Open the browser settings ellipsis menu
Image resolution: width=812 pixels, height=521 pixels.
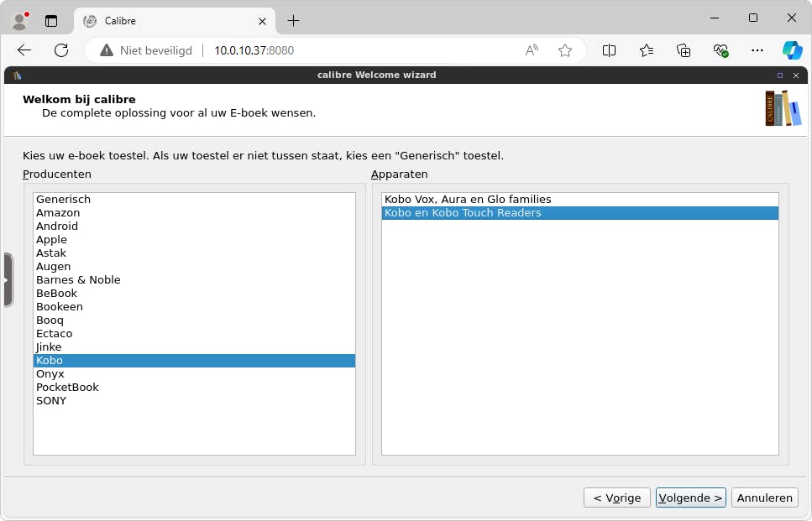(x=757, y=50)
